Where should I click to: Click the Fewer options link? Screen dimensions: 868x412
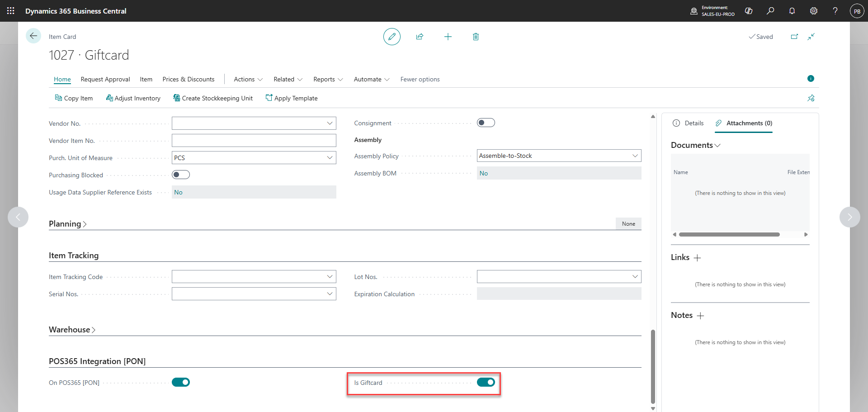tap(420, 79)
